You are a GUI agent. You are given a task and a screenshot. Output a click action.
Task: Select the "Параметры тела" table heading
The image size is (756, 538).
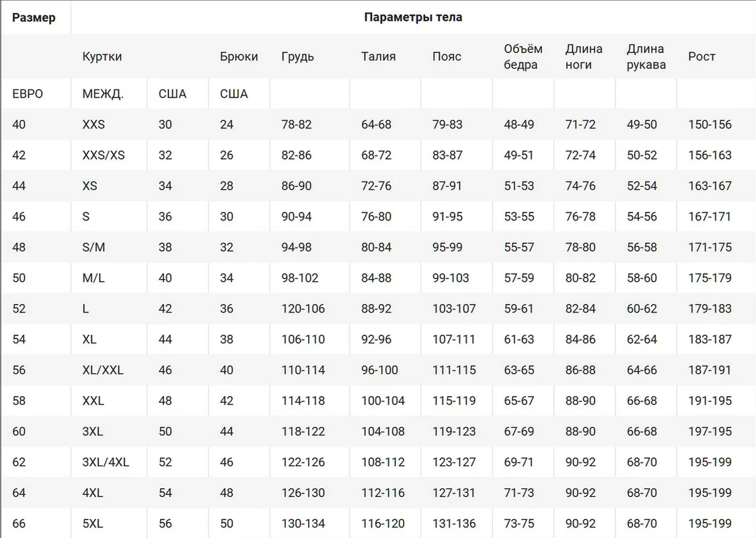point(413,17)
